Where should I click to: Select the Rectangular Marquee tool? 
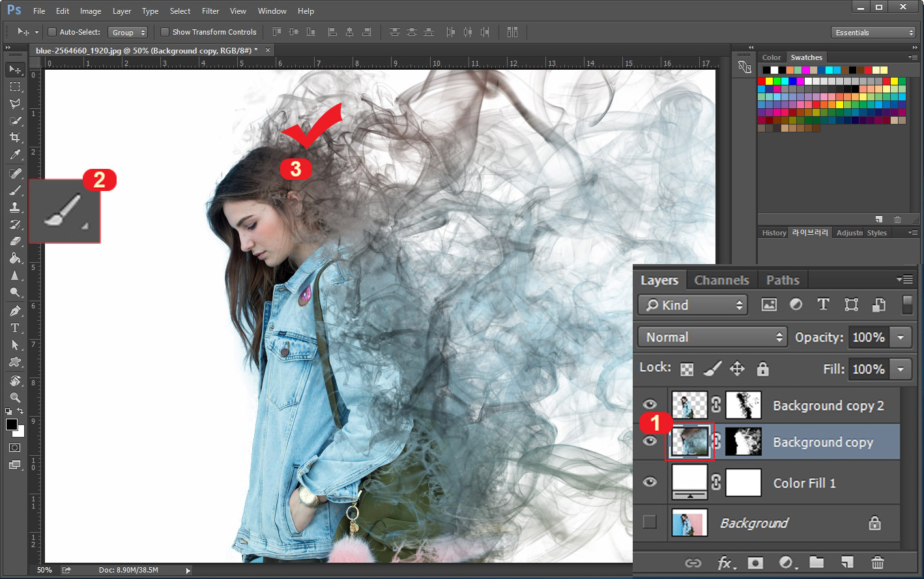point(15,86)
